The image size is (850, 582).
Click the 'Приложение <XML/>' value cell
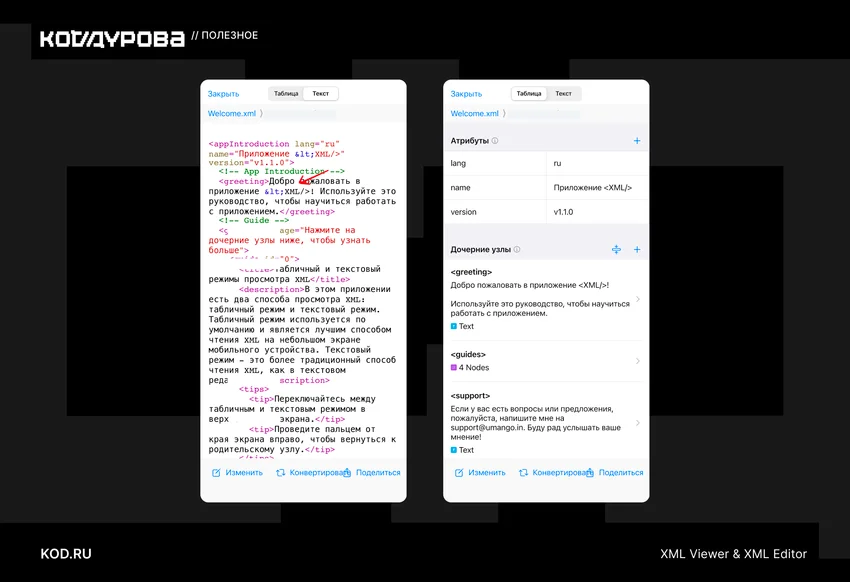coord(597,187)
